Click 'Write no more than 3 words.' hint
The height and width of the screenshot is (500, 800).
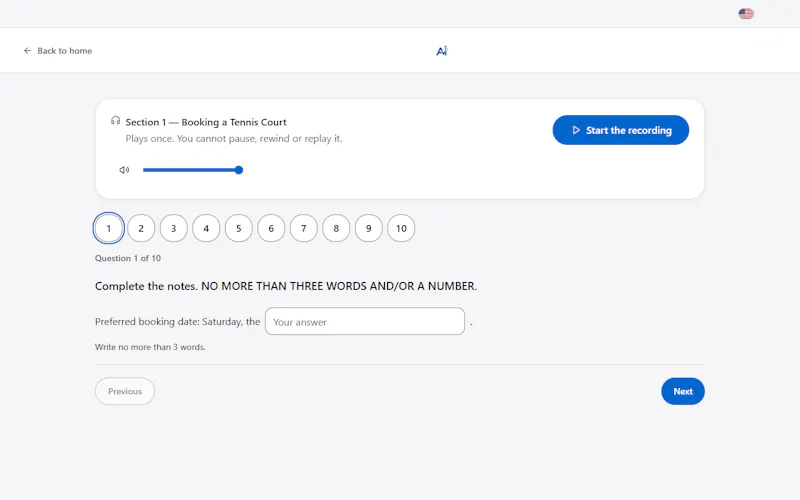click(x=150, y=347)
